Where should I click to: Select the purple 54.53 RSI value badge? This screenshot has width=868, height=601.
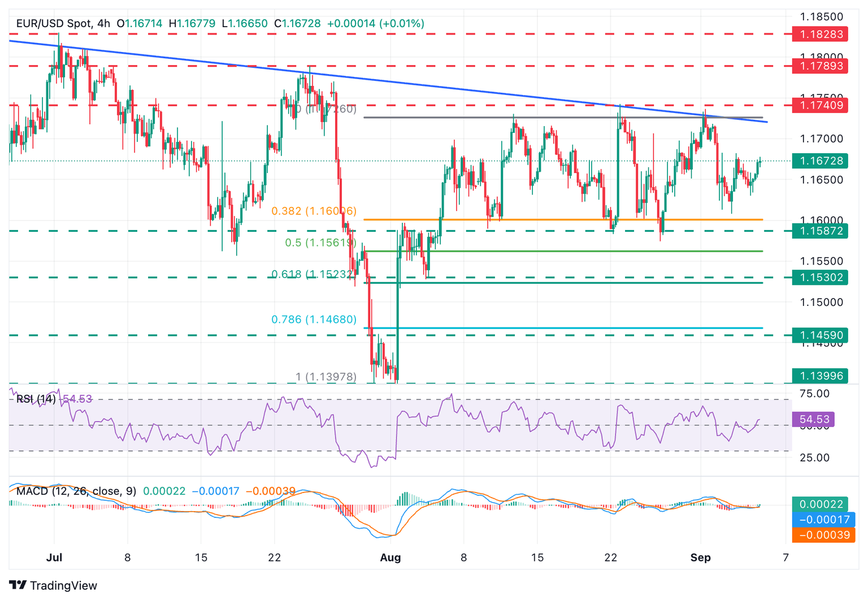click(814, 419)
